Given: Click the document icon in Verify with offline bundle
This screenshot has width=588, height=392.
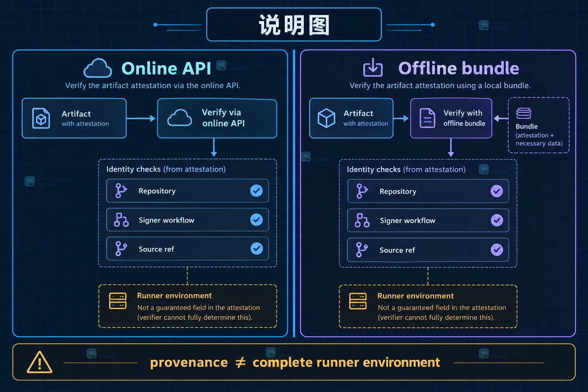Looking at the screenshot, I should tap(427, 118).
